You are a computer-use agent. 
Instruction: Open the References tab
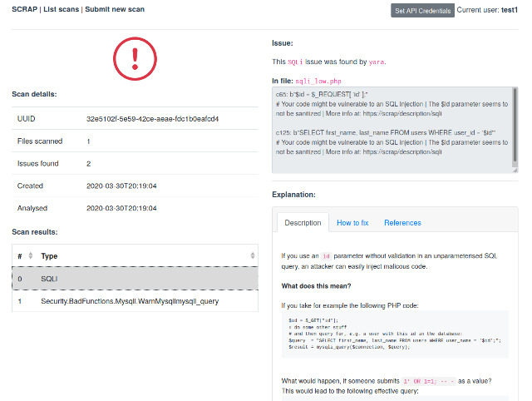click(402, 223)
